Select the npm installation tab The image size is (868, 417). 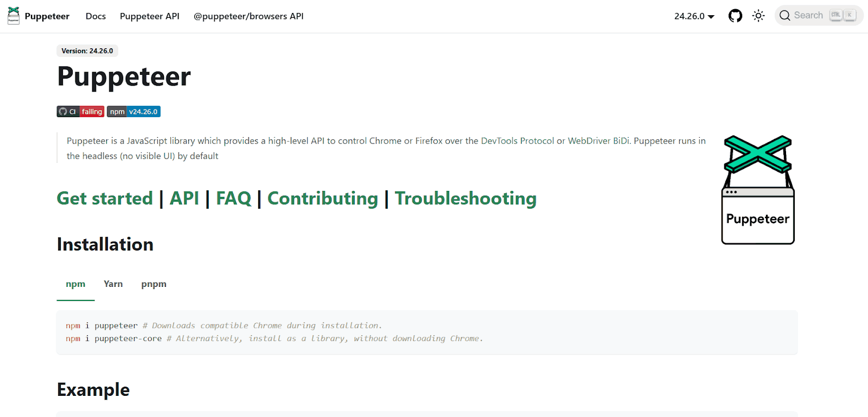click(75, 284)
